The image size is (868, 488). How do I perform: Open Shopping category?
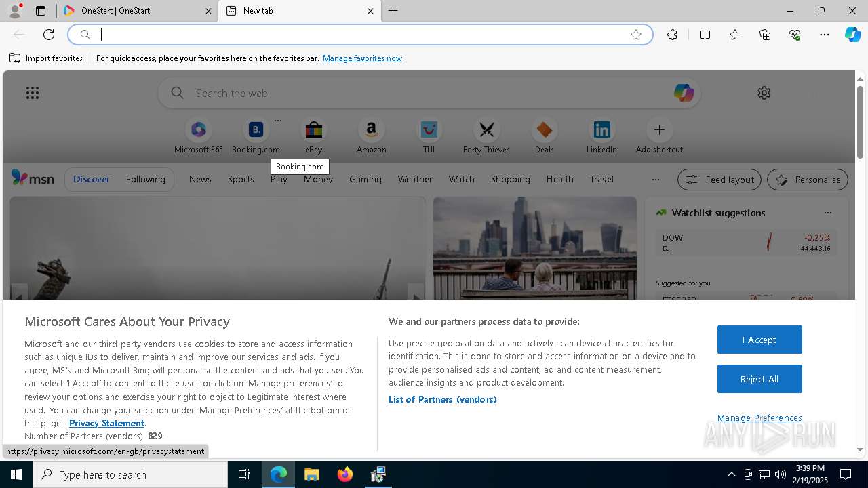pos(511,179)
